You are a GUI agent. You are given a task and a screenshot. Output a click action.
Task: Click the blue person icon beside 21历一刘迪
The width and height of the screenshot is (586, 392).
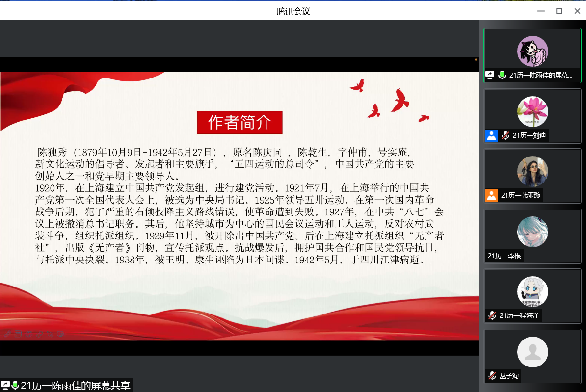pos(491,135)
